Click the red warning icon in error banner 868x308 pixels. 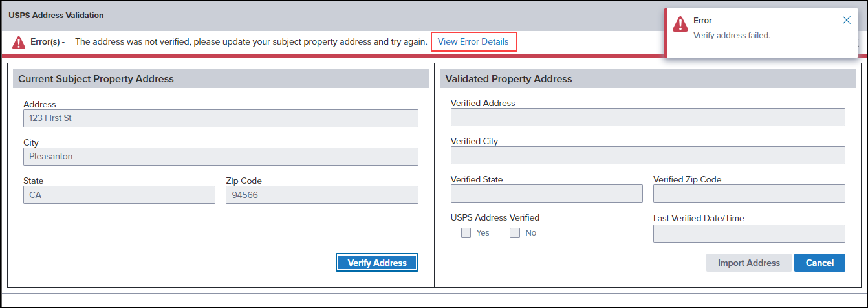click(19, 42)
